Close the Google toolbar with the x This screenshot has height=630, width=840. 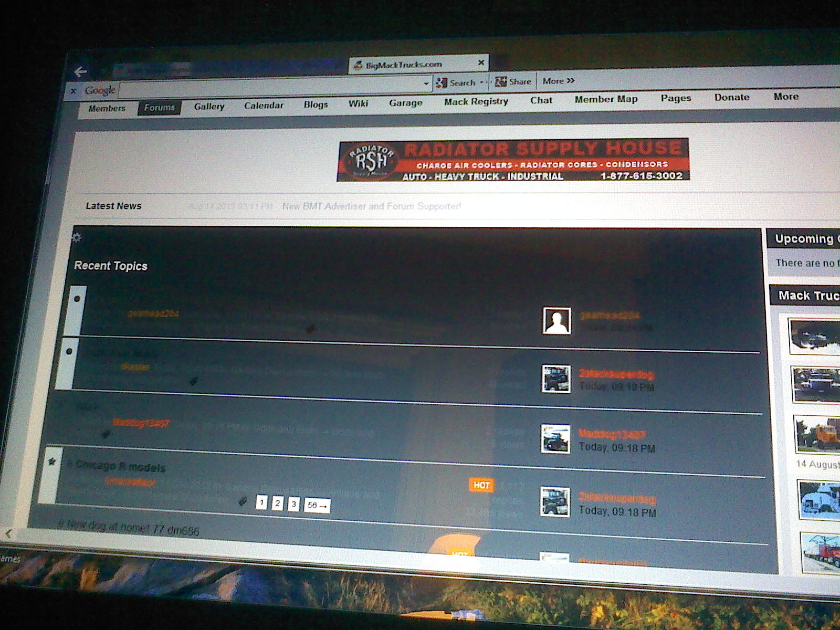click(73, 91)
